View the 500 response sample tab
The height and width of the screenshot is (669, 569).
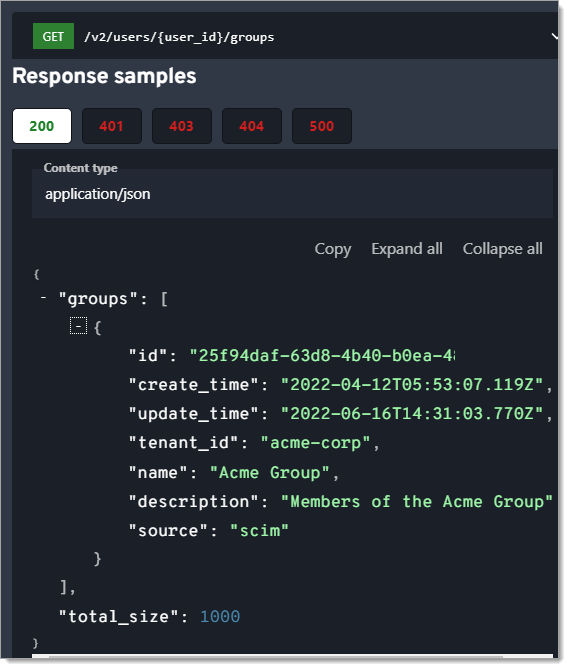[x=322, y=126]
